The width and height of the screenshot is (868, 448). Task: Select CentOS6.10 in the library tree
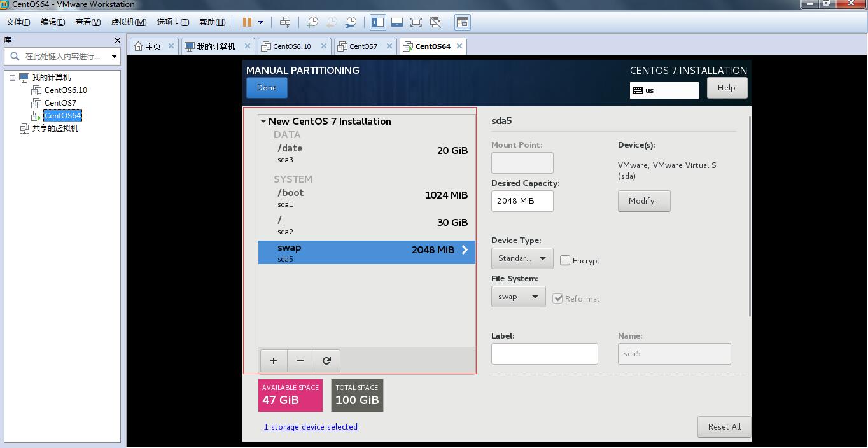click(66, 90)
